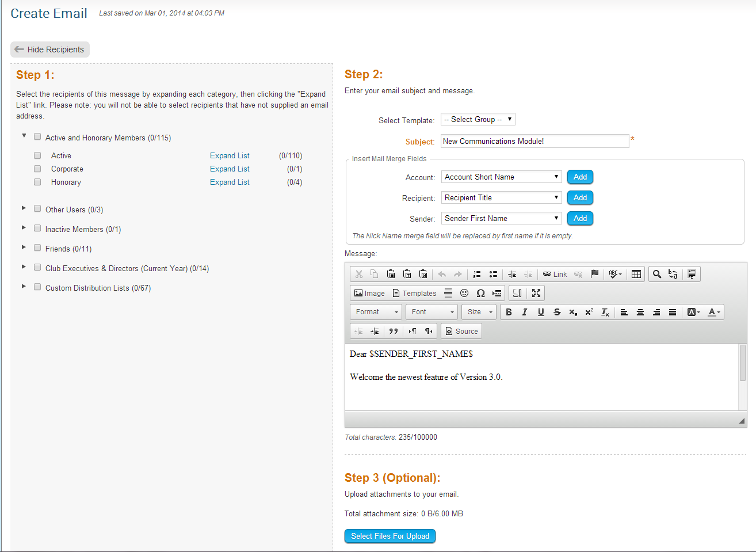Check Active and Honorary Members checkbox
Image resolution: width=756 pixels, height=552 pixels.
pos(37,137)
